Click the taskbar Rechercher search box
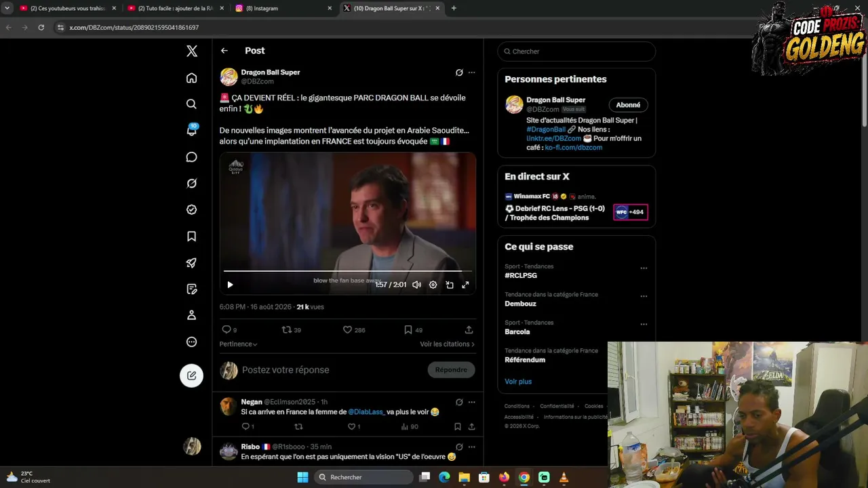This screenshot has height=488, width=868. coord(364,477)
